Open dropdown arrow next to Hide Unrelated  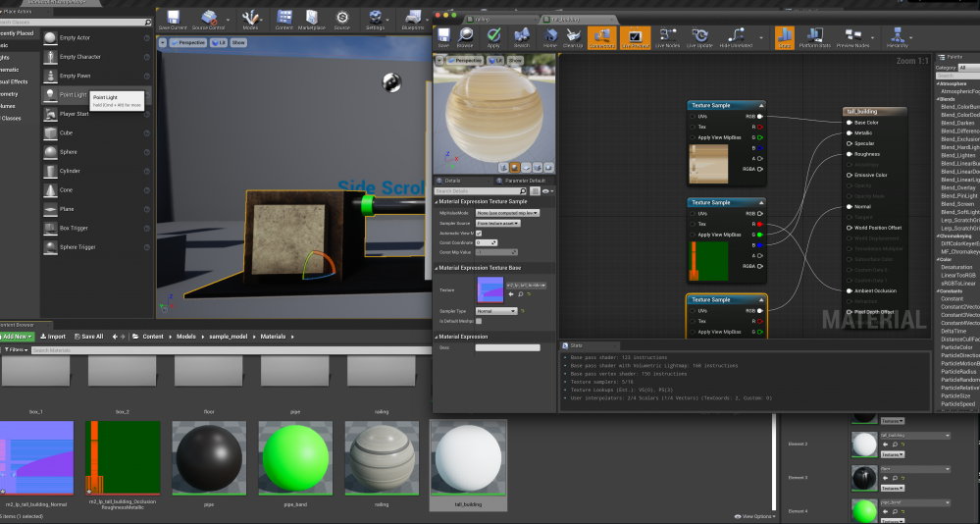coord(760,38)
